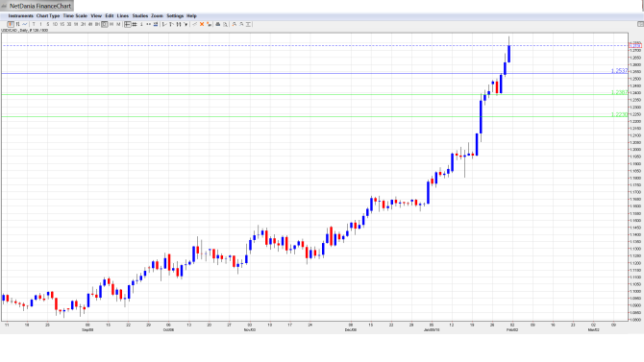Switch to 8-hour time scale
The image size is (644, 362).
97,24
